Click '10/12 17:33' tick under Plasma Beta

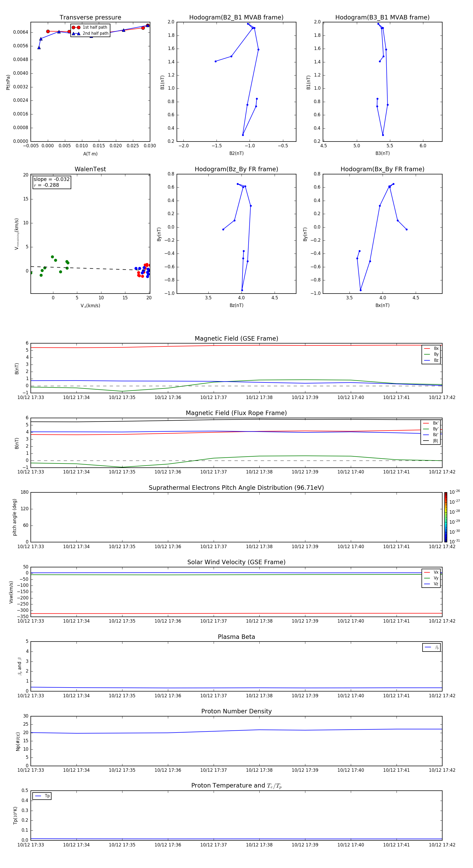pos(31,695)
